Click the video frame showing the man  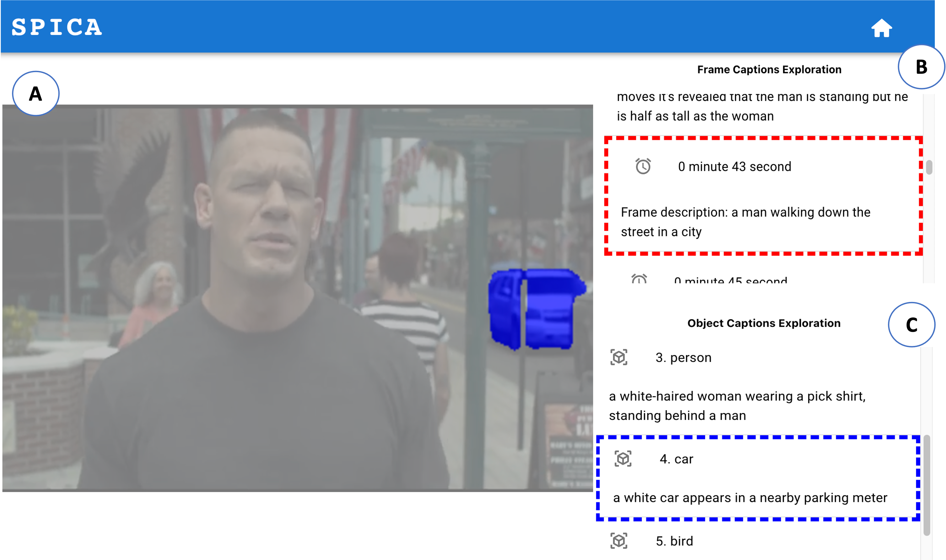pos(264,264)
